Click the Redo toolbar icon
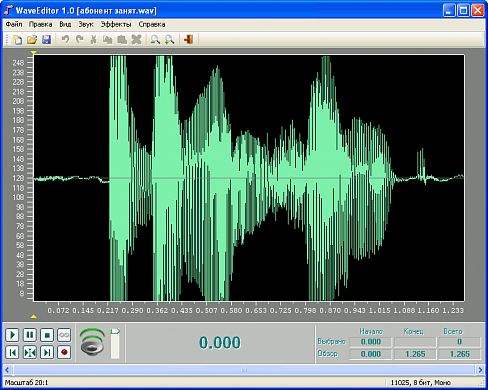Image resolution: width=488 pixels, height=390 pixels. pos(79,40)
